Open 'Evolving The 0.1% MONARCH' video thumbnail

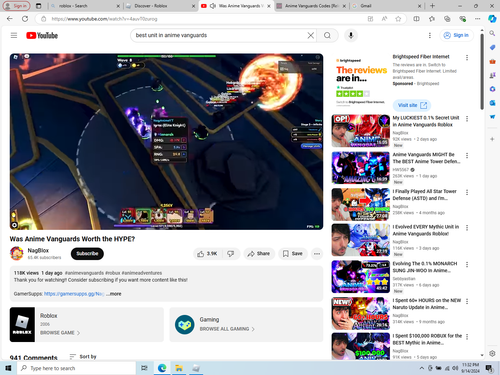coord(360,277)
